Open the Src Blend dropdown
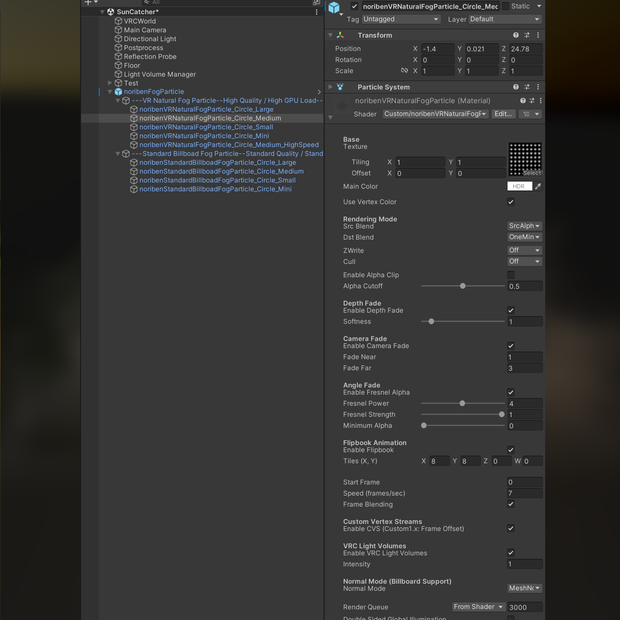The image size is (620, 620). 524,226
